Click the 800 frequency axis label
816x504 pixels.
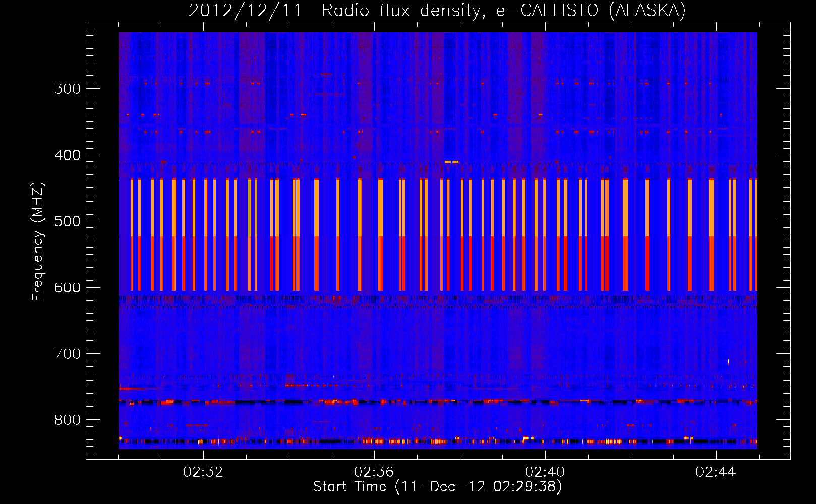pyautogui.click(x=68, y=420)
